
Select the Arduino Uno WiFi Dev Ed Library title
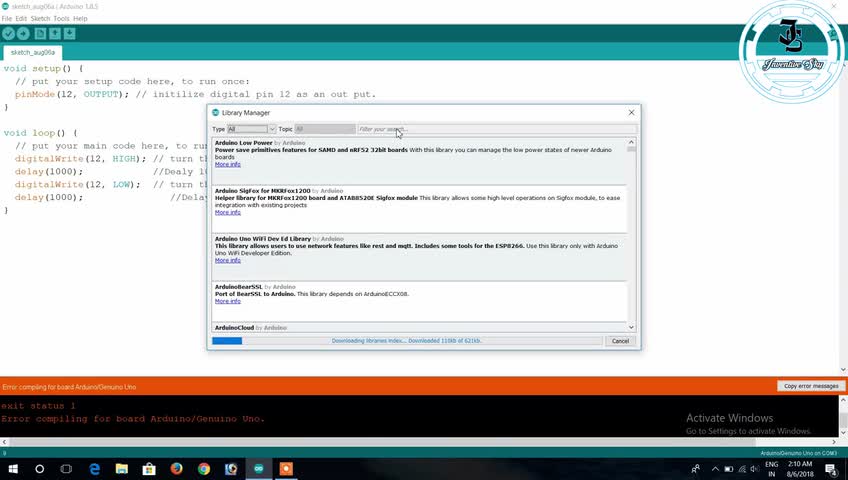click(x=263, y=239)
